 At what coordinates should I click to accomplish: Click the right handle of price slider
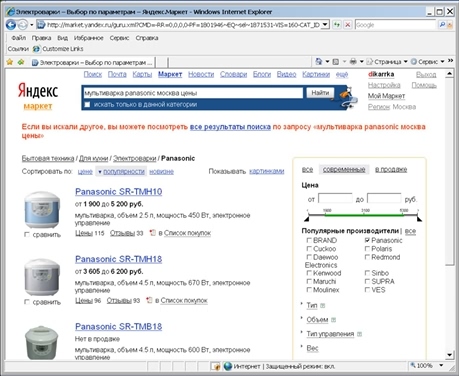[419, 218]
